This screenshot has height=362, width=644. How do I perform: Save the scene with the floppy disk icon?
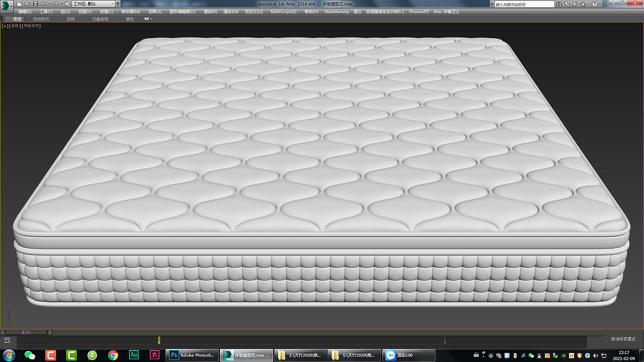point(35,4)
